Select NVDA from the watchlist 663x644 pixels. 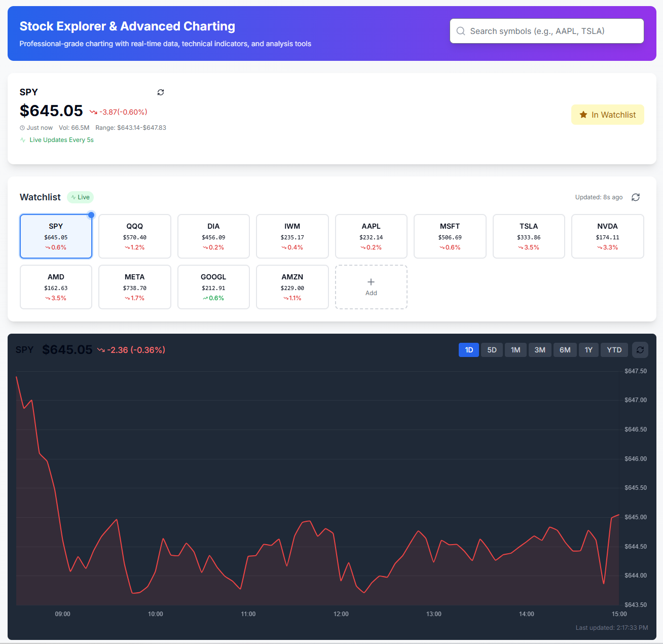click(x=607, y=236)
